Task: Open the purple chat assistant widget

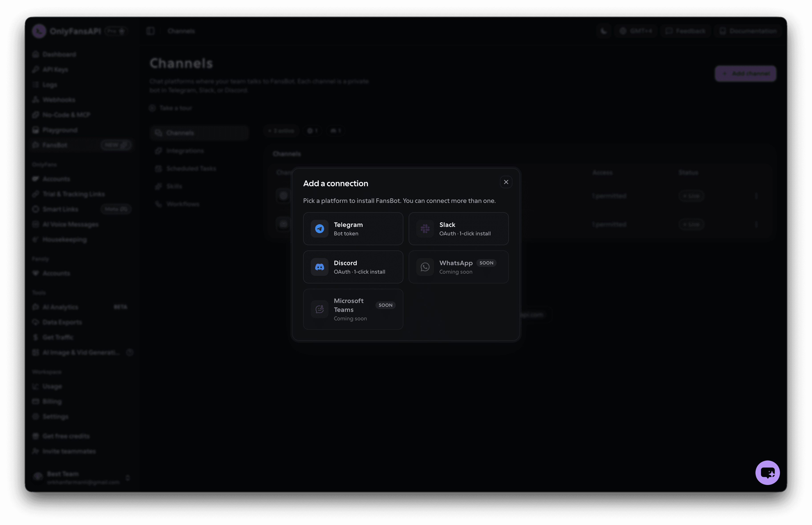Action: pos(767,472)
